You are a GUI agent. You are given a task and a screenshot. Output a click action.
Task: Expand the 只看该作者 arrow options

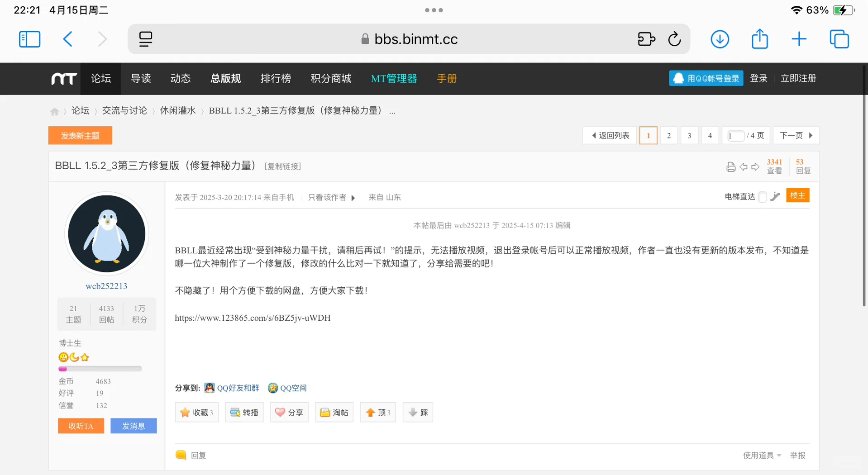(353, 197)
